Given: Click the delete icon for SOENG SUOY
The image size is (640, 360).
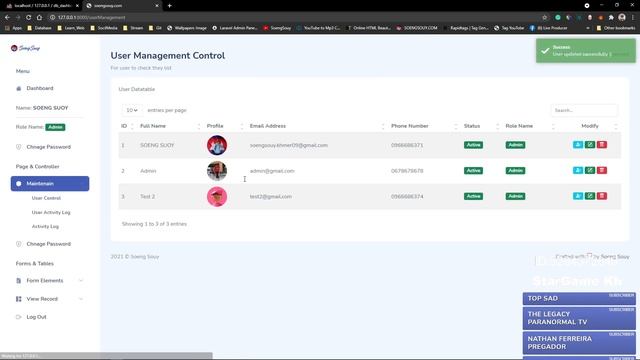Looking at the screenshot, I should point(602,144).
